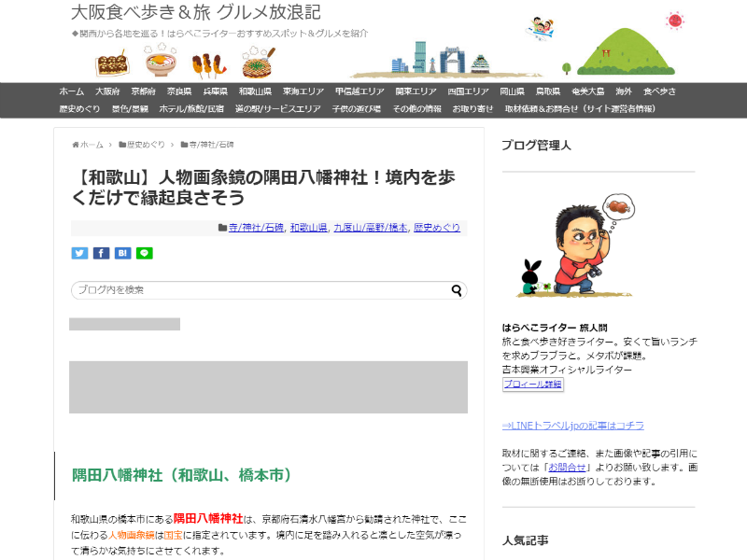Share the article on Facebook
The image size is (747, 560).
(101, 253)
